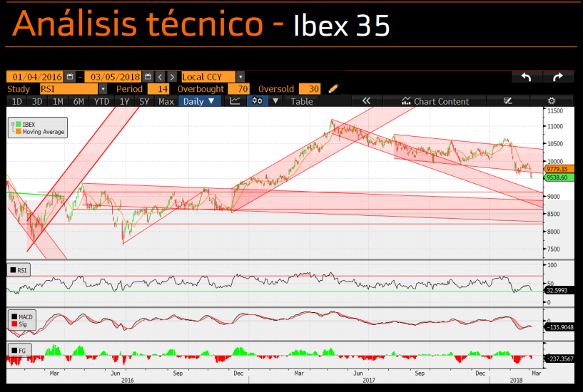Switch to Table view
Image resolution: width=583 pixels, height=392 pixels.
pos(302,101)
